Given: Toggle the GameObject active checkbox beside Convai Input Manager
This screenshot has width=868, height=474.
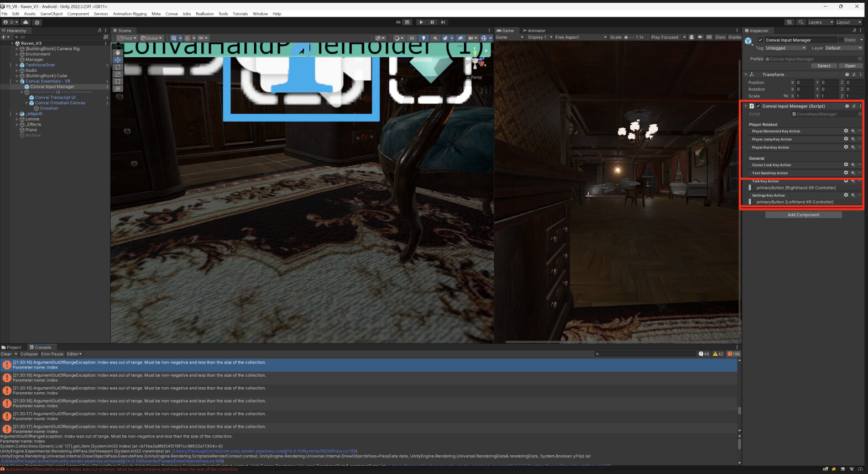Looking at the screenshot, I should [x=760, y=40].
